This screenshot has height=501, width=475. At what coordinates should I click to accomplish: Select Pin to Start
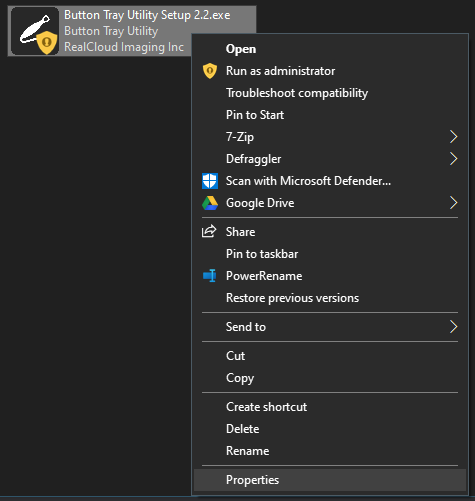330,115
